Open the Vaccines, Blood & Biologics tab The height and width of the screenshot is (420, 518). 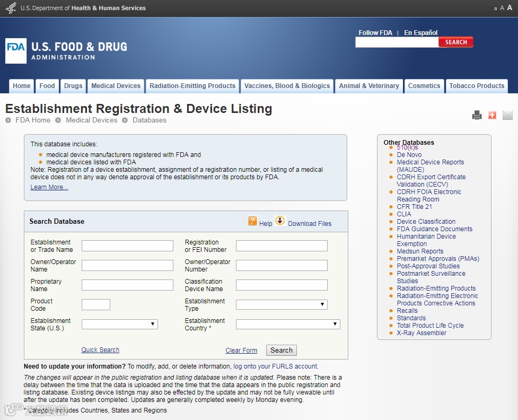point(287,86)
